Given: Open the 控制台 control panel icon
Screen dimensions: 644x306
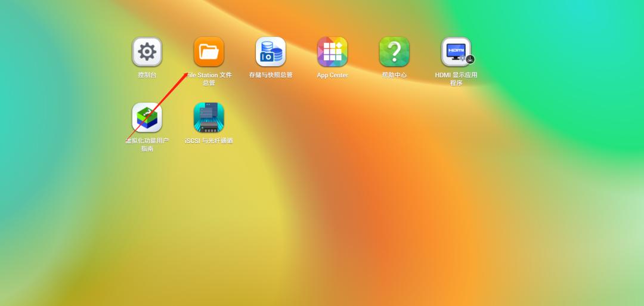Looking at the screenshot, I should point(147,52).
